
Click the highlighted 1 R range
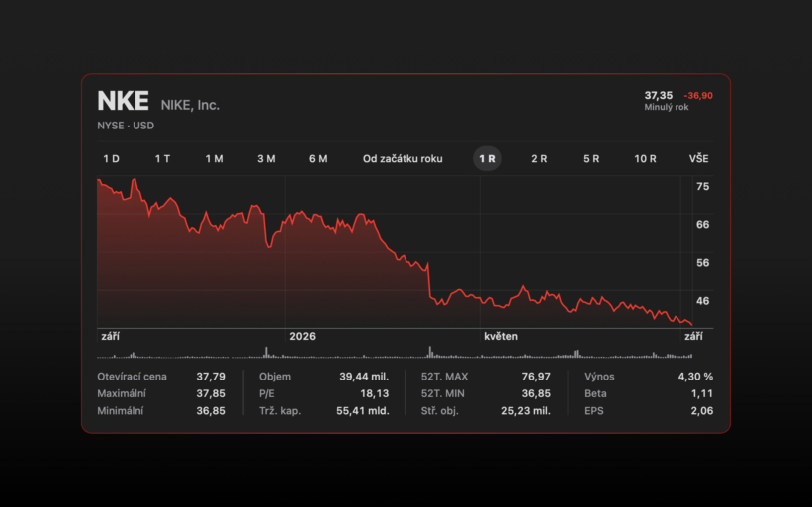[487, 159]
